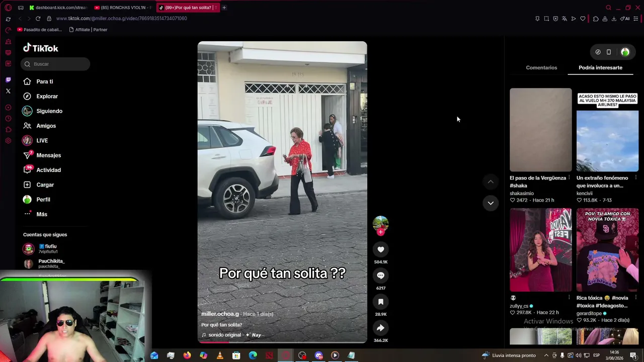Seek on the video progress bar
The image size is (644, 362).
coord(282,342)
